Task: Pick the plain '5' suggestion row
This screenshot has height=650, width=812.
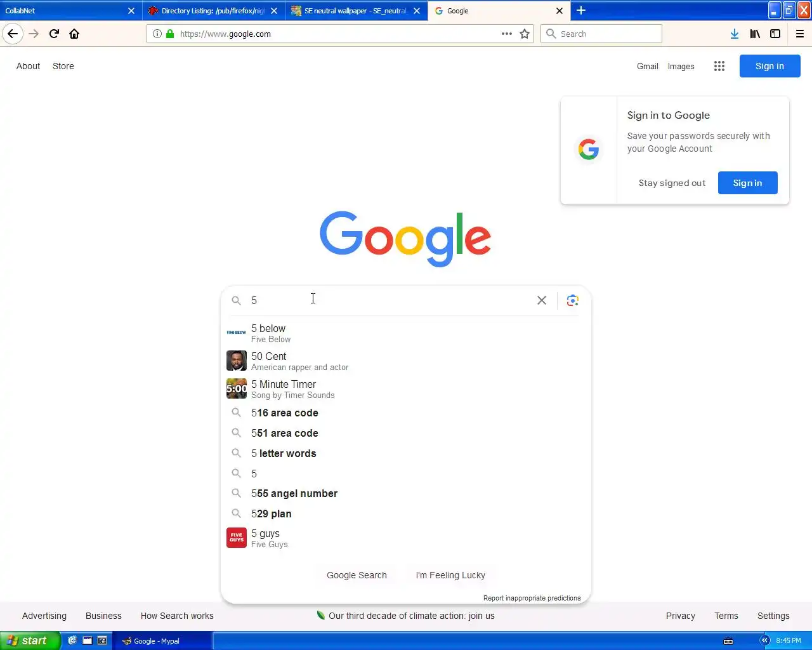Action: [x=406, y=474]
